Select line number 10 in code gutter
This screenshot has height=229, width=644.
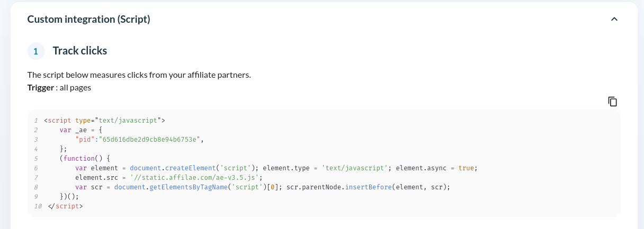[38, 206]
